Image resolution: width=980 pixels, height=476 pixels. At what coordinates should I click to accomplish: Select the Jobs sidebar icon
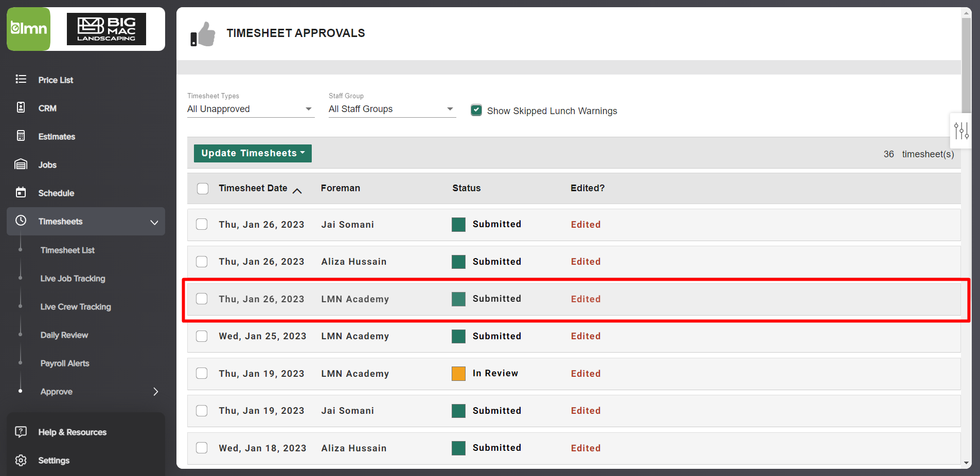coord(21,164)
